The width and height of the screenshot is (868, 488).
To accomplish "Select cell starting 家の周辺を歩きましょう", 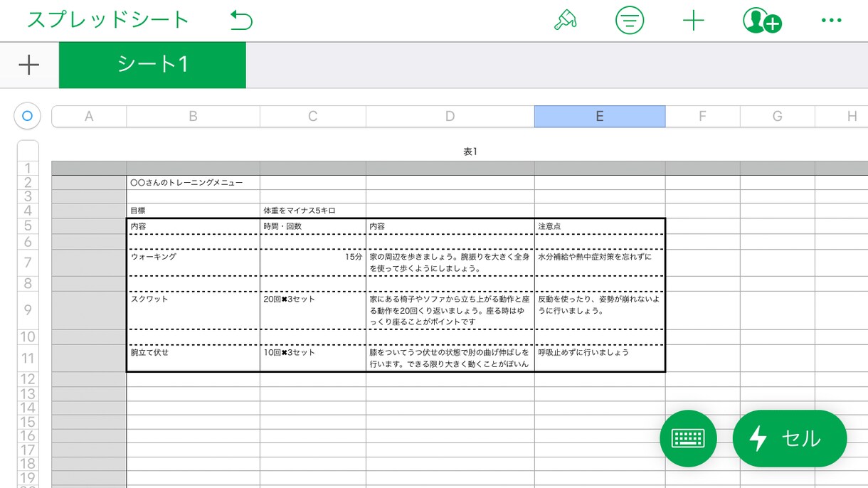I will 450,262.
